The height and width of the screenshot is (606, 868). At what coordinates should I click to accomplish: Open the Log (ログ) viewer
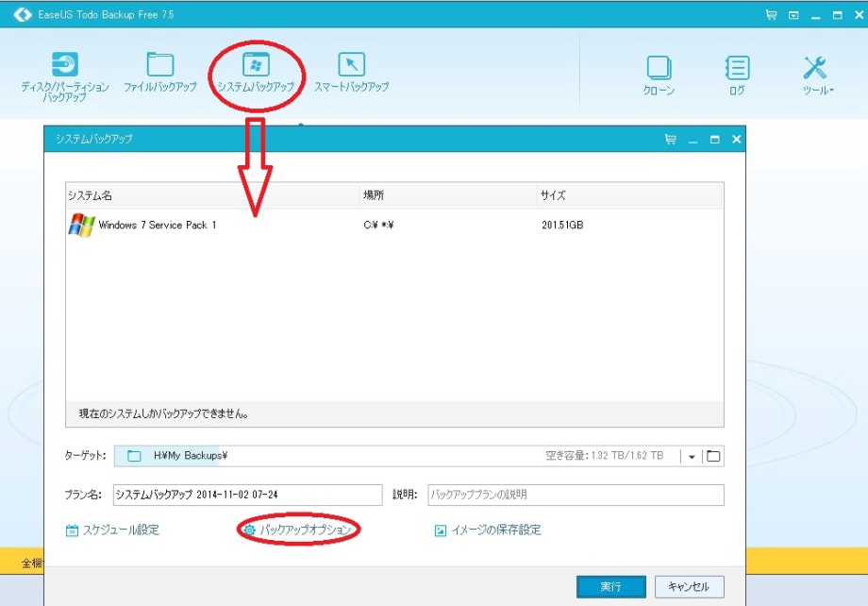coord(737,76)
